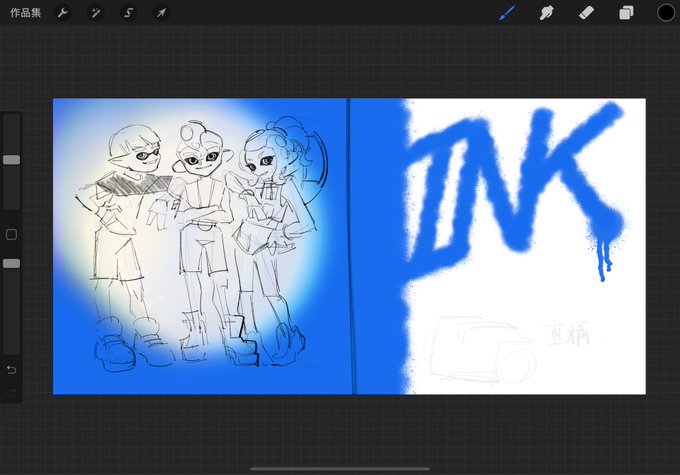Open the 作品集 gallery
680x475 pixels.
(x=26, y=13)
